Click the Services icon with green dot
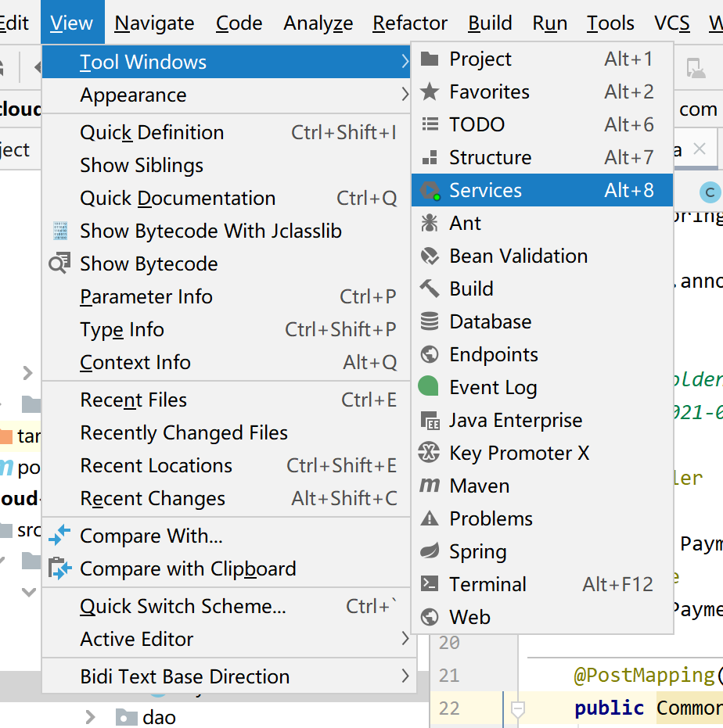This screenshot has width=723, height=728. coord(430,190)
